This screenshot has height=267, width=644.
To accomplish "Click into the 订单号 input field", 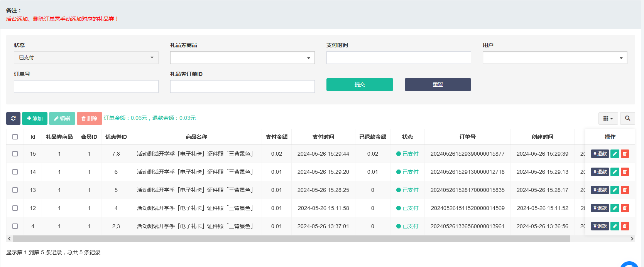I will (x=86, y=86).
